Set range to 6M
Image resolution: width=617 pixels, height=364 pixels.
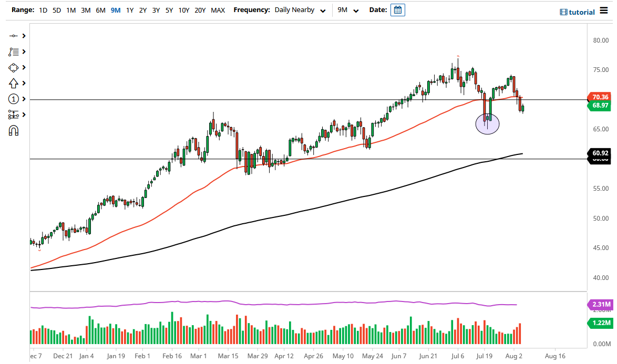pyautogui.click(x=101, y=10)
